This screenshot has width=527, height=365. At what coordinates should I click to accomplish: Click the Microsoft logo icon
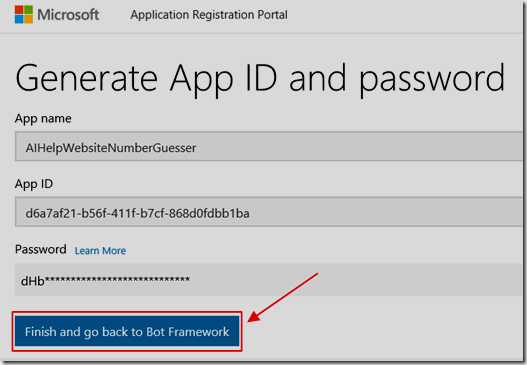24,14
